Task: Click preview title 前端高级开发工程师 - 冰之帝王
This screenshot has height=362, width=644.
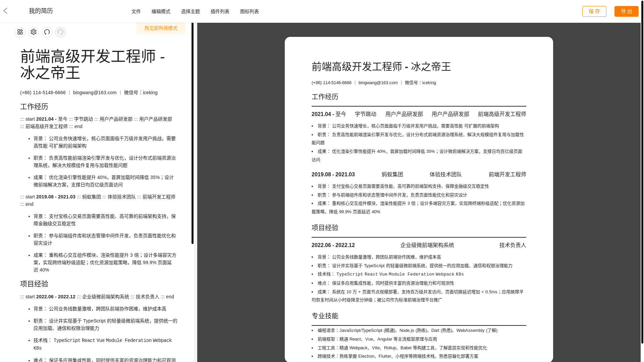Action: (381, 67)
